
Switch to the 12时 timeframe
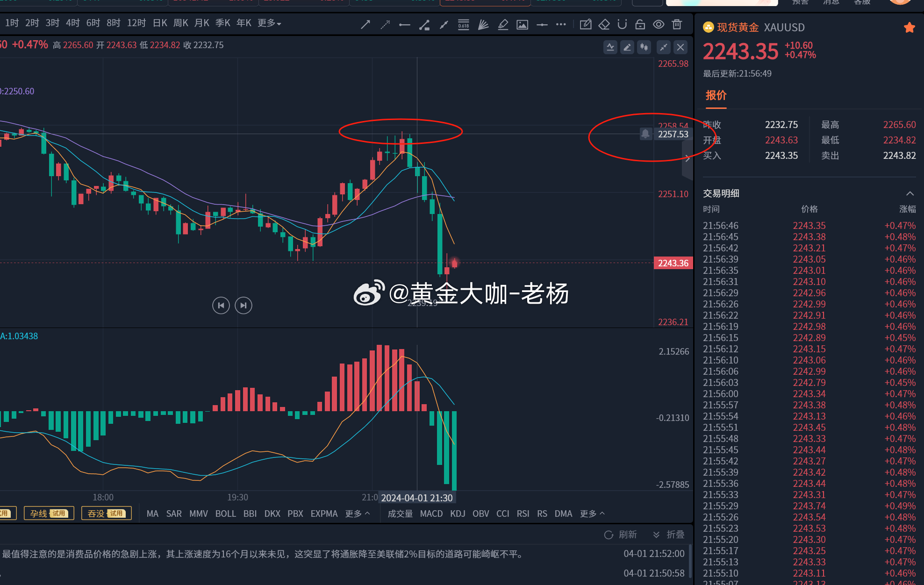(x=136, y=23)
